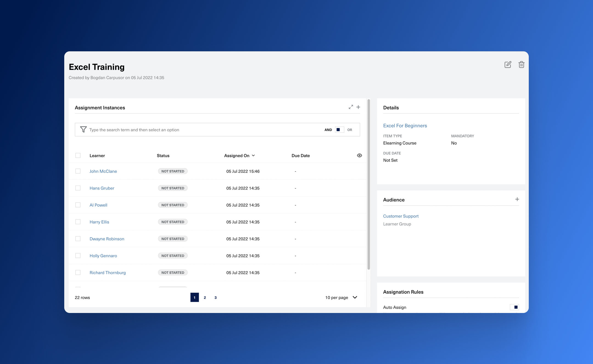Click the Status column header
The width and height of the screenshot is (593, 364).
tap(163, 156)
